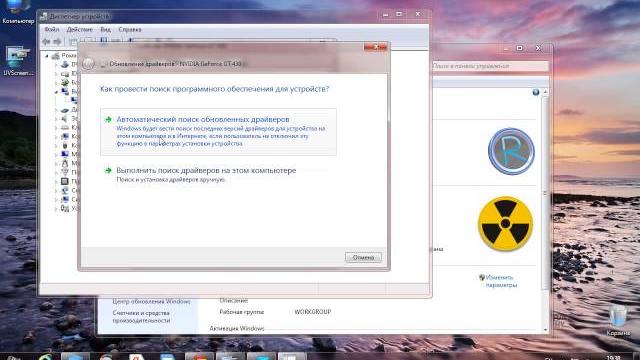Open the UVScreen desktop shortcut
Image resolution: width=640 pixels, height=360 pixels.
(18, 61)
